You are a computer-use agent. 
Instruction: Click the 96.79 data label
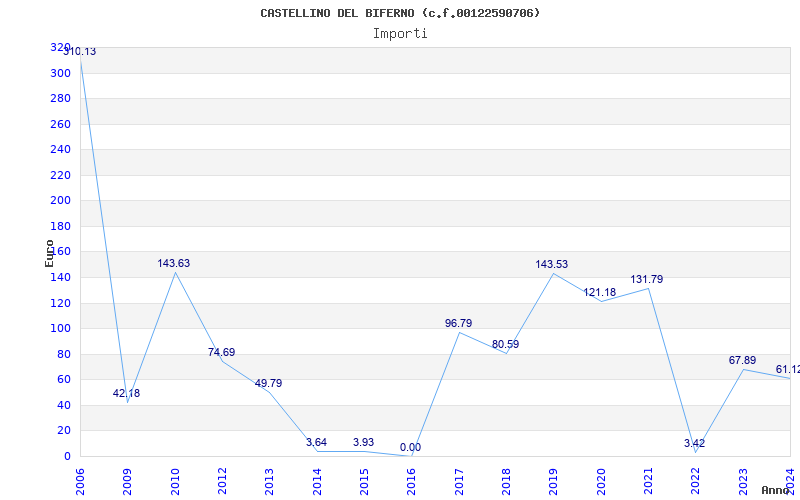click(458, 323)
